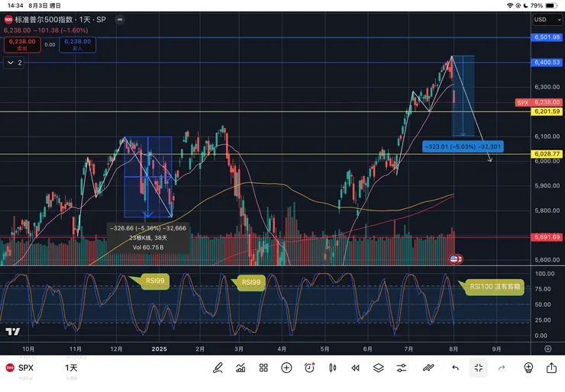This screenshot has width=565, height=392.
Task: Tap the red sell button 6,238.00
Action: click(x=22, y=45)
